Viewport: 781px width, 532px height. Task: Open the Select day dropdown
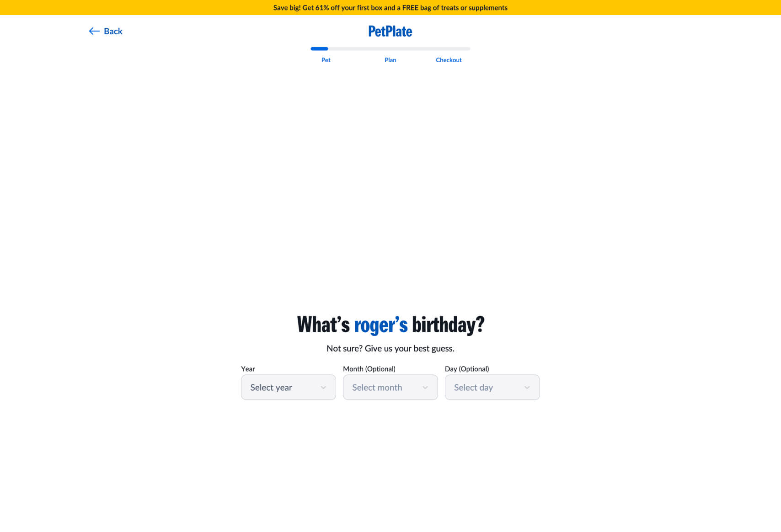[492, 388]
